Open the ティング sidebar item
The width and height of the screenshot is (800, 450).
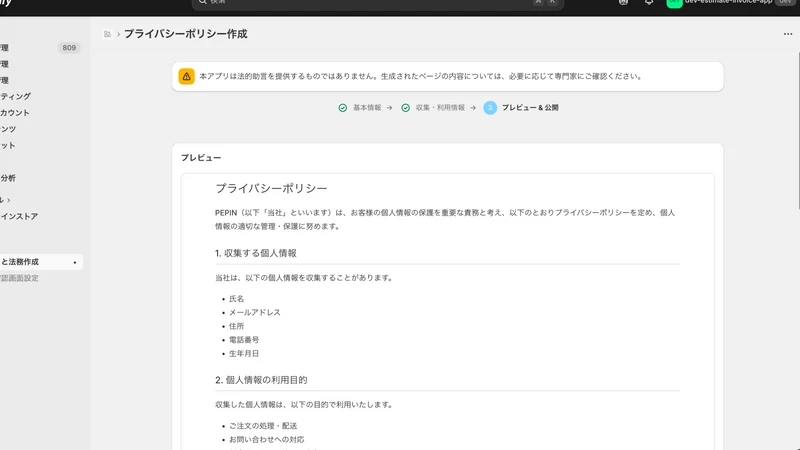pyautogui.click(x=15, y=96)
